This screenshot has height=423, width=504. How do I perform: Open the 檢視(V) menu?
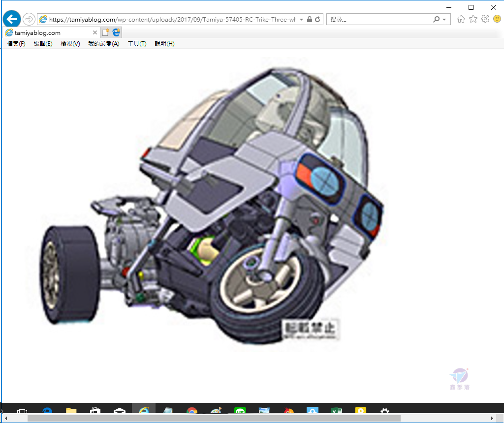[x=70, y=44]
